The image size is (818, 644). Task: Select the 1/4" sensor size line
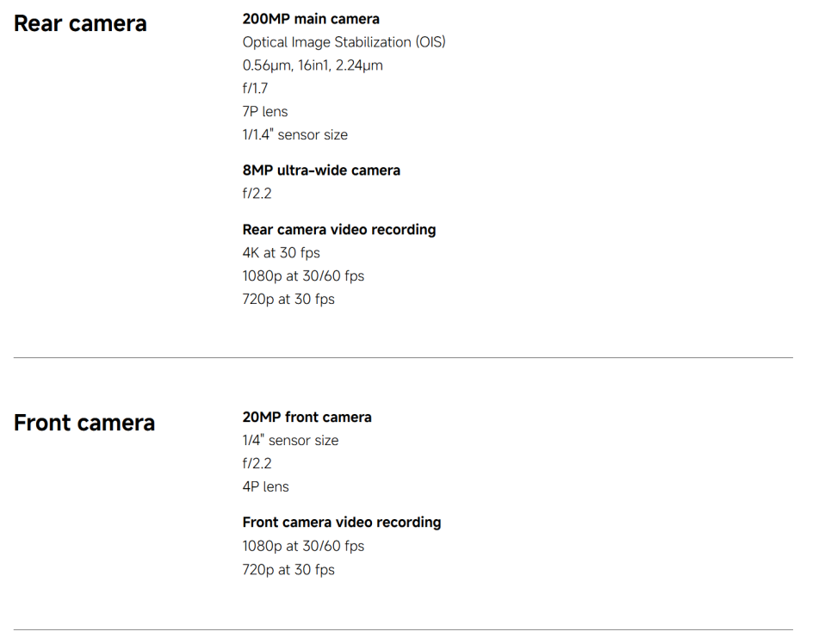click(290, 441)
